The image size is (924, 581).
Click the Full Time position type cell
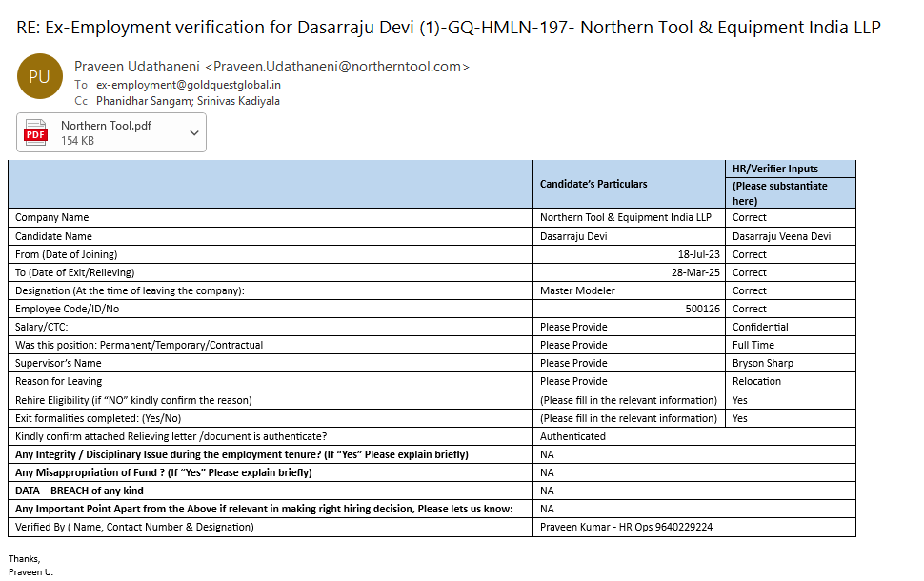[753, 345]
